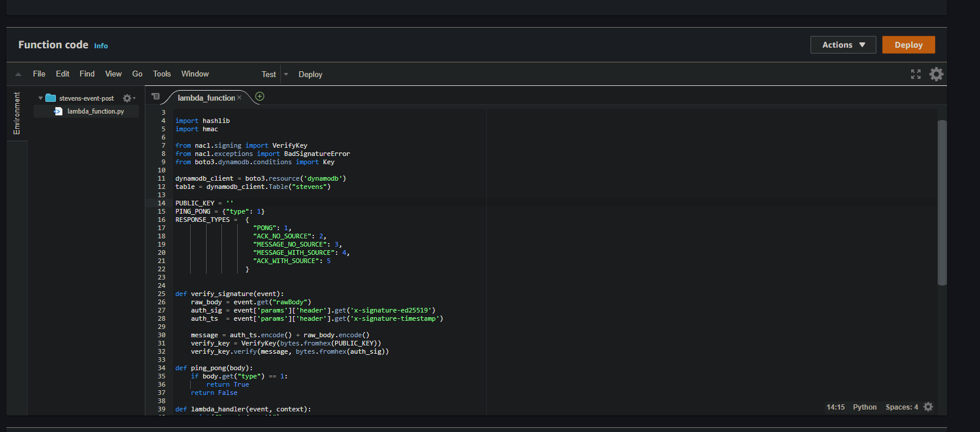This screenshot has height=432, width=980.
Task: Switch to the lambda_function tab
Action: (x=206, y=98)
